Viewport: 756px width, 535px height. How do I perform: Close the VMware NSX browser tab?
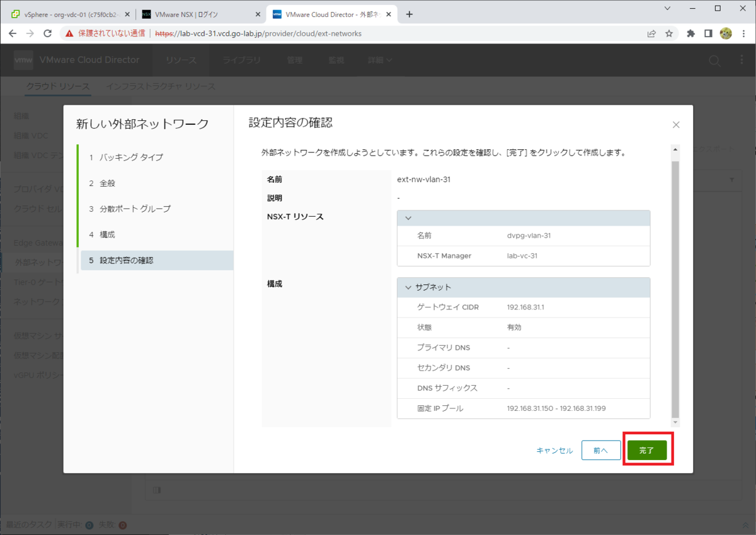[x=257, y=14]
